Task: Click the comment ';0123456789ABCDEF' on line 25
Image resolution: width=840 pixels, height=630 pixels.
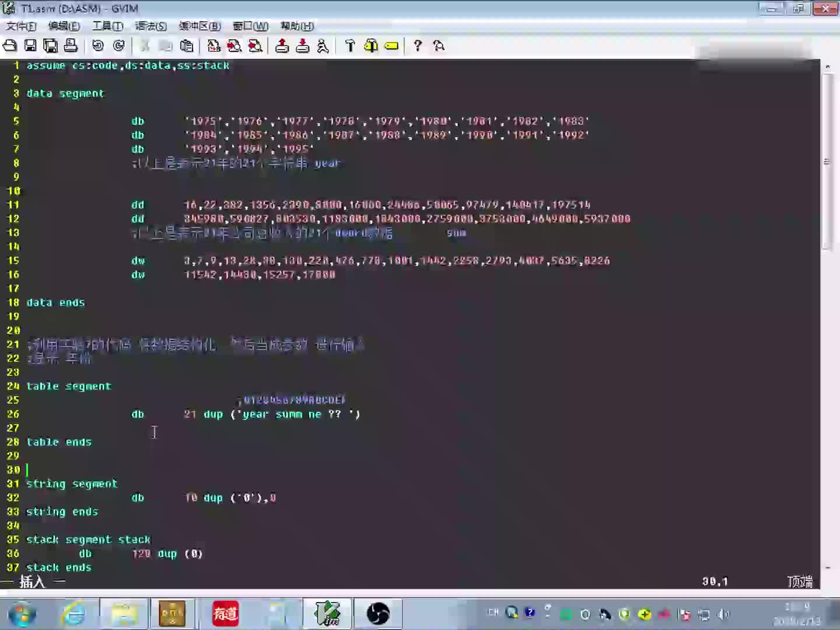Action: coord(292,400)
